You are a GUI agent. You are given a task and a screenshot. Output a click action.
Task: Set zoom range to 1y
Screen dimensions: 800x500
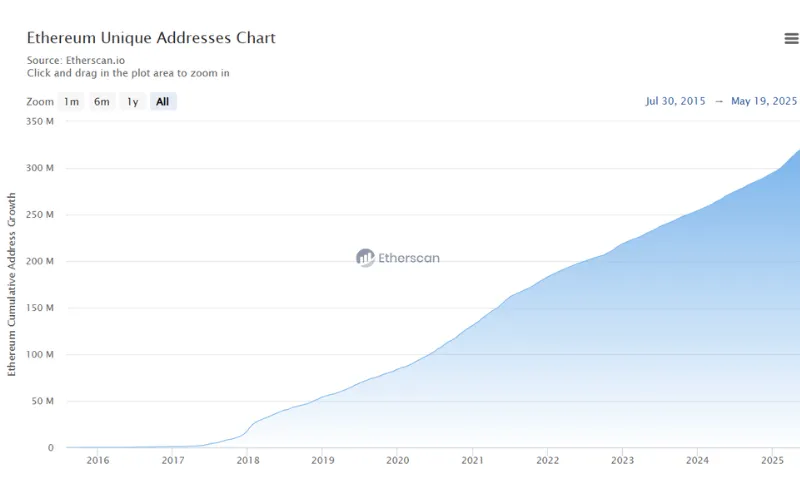[x=133, y=102]
